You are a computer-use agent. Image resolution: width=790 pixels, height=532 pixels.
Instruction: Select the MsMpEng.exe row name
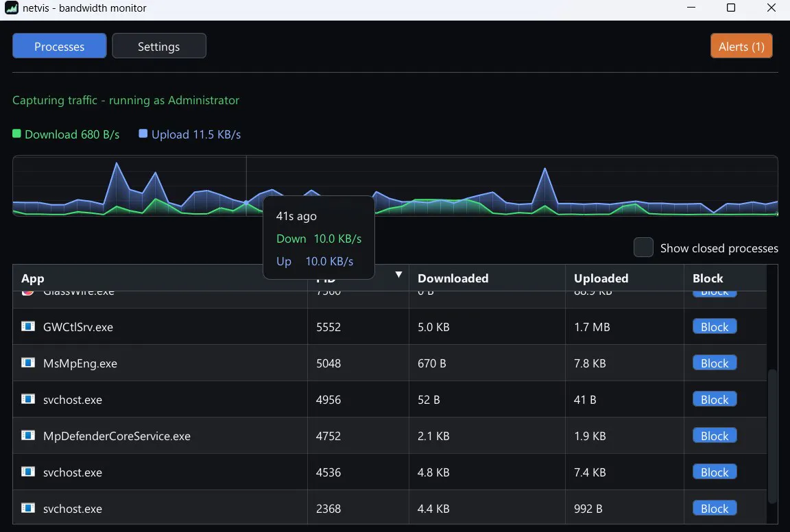pos(80,363)
